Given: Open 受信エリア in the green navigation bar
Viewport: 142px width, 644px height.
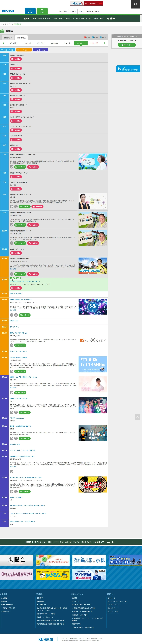Looking at the screenshot, I should 99,19.
